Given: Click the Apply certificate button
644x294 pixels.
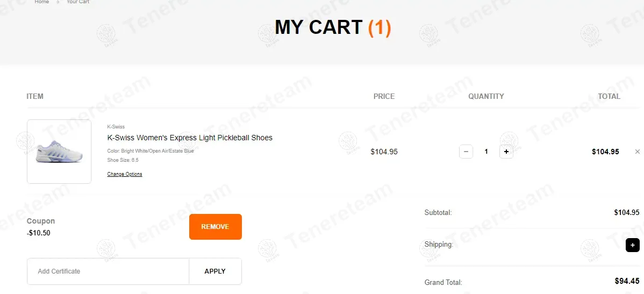Looking at the screenshot, I should tap(215, 271).
